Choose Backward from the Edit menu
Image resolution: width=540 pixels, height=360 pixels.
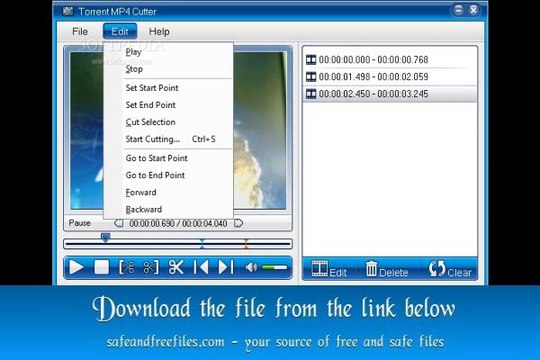169,209
